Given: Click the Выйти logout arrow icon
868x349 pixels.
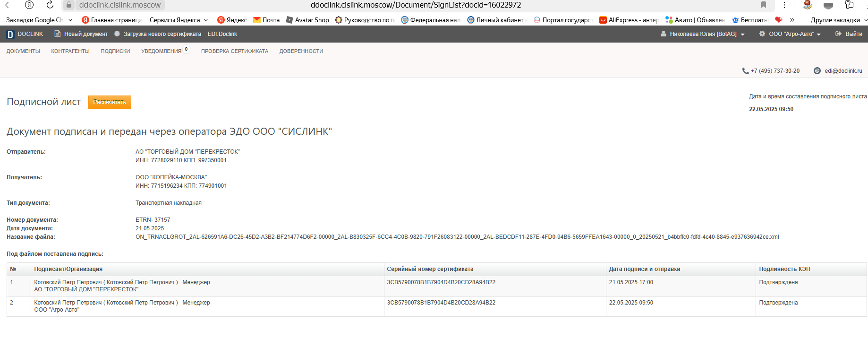Looking at the screenshot, I should 838,34.
